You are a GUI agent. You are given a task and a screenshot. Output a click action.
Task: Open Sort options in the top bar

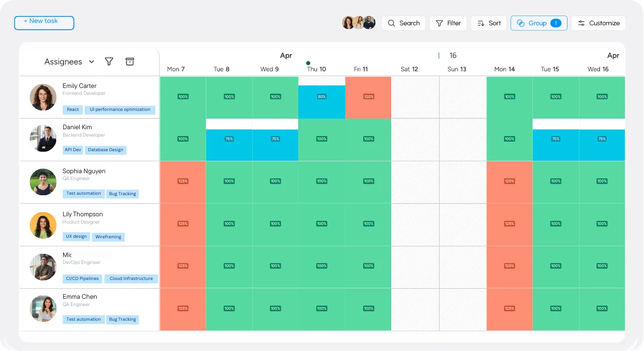[480, 23]
